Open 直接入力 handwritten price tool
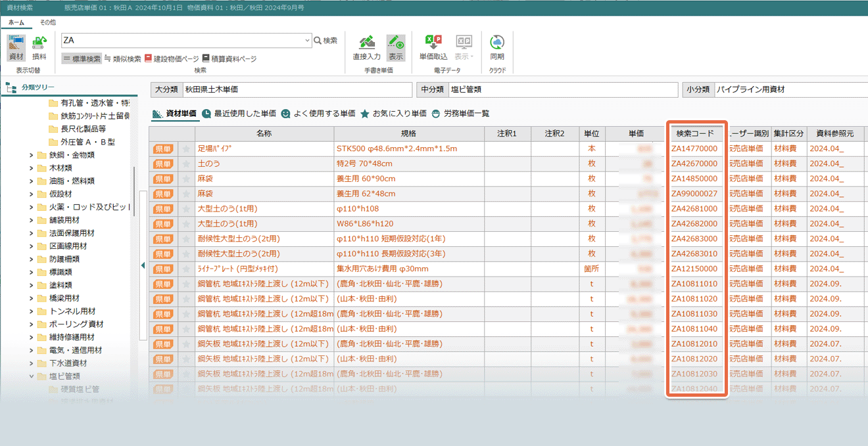This screenshot has height=446, width=868. pyautogui.click(x=367, y=48)
